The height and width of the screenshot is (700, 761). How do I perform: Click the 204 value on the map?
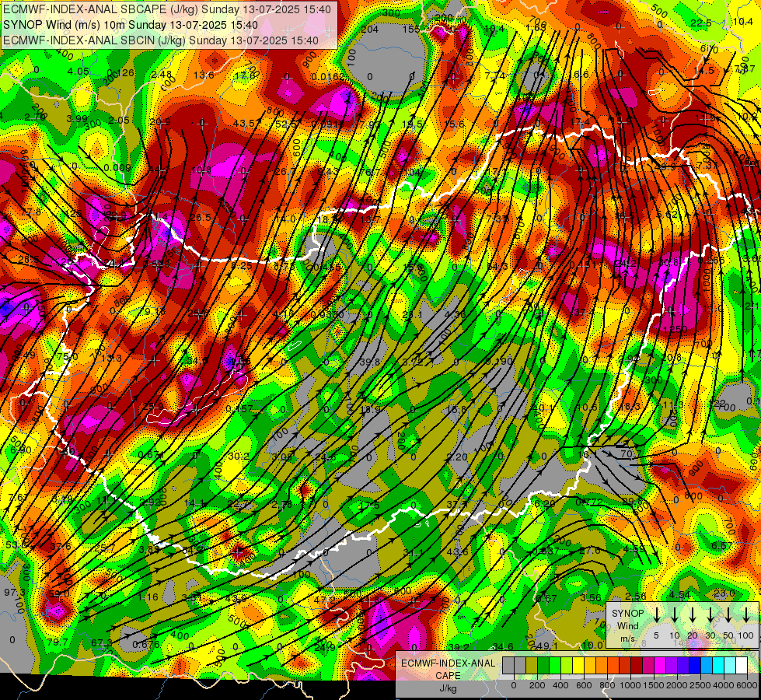[370, 30]
